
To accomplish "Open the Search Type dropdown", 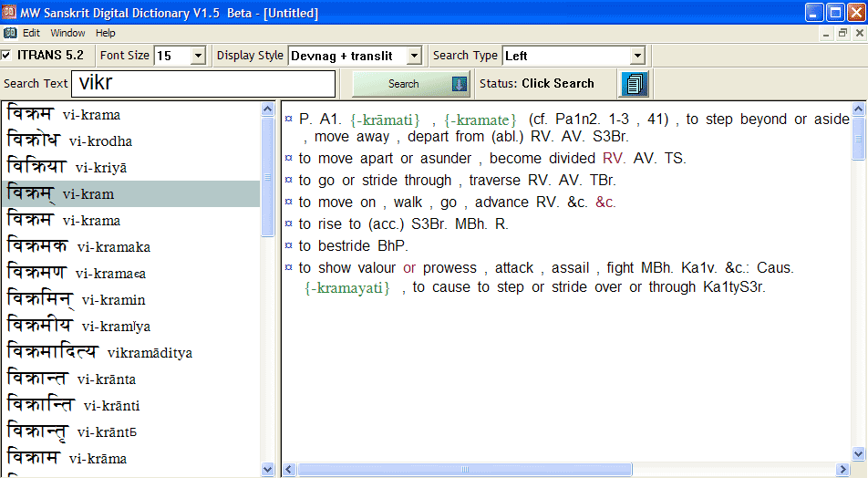I will 637,57.
